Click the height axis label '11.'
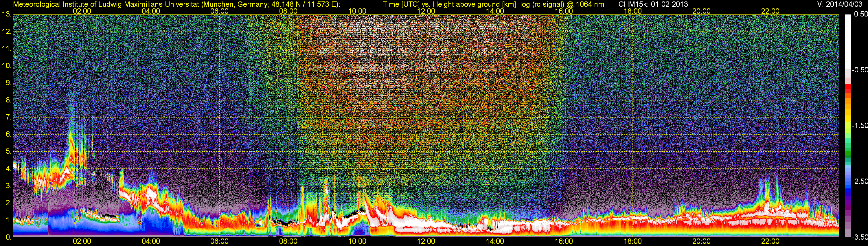The height and width of the screenshot is (246, 868). tap(6, 49)
